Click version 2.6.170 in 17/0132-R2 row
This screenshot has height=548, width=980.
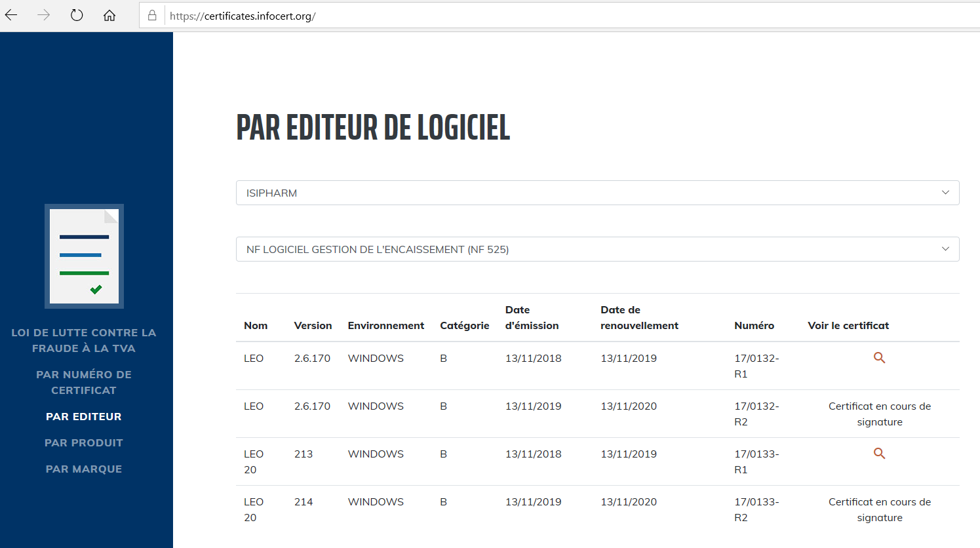tap(312, 406)
